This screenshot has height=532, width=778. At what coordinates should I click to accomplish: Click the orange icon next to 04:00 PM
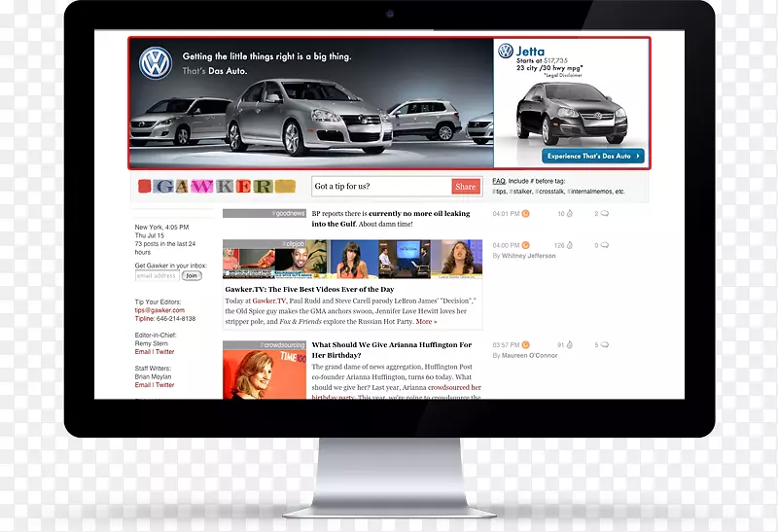pos(525,246)
